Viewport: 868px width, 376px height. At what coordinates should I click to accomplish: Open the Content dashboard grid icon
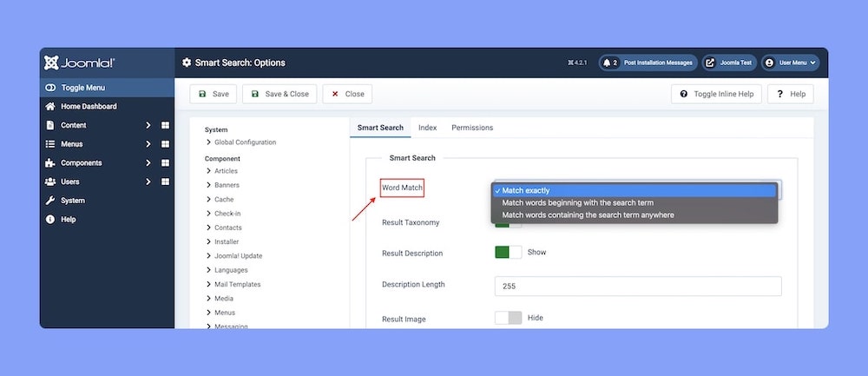(165, 125)
